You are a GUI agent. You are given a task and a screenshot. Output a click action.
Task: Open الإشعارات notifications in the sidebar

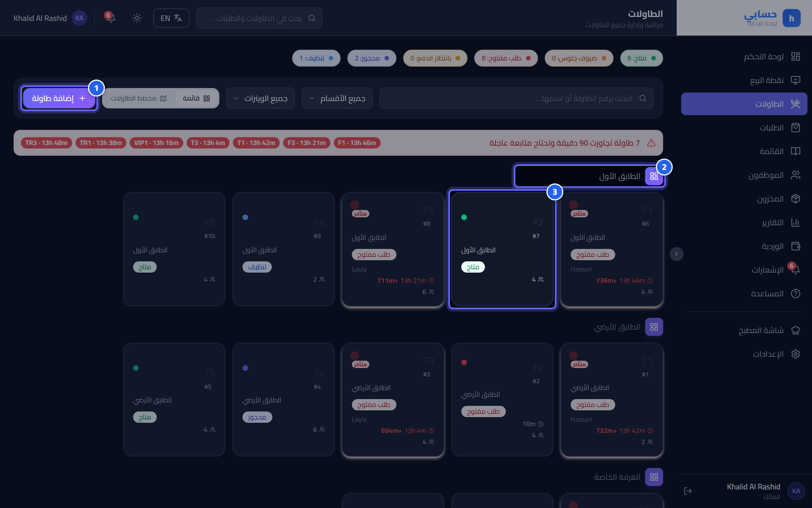(744, 270)
